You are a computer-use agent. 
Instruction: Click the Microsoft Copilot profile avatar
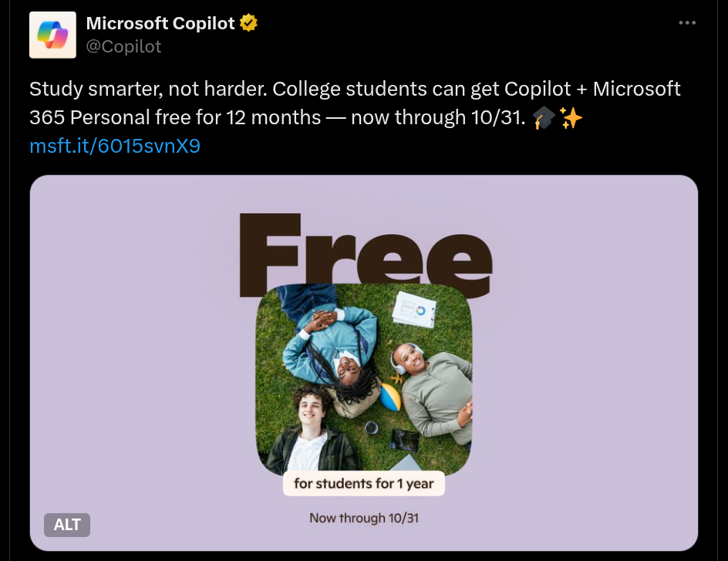(x=52, y=35)
